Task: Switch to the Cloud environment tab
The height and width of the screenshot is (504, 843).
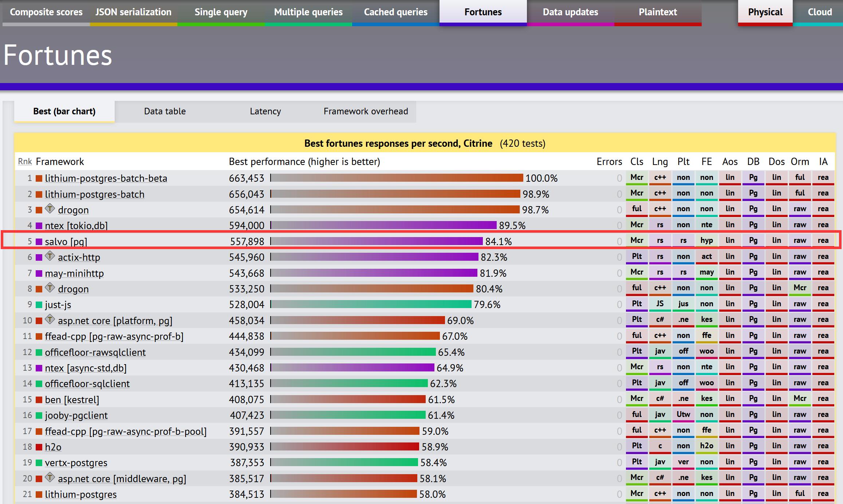Action: (820, 12)
